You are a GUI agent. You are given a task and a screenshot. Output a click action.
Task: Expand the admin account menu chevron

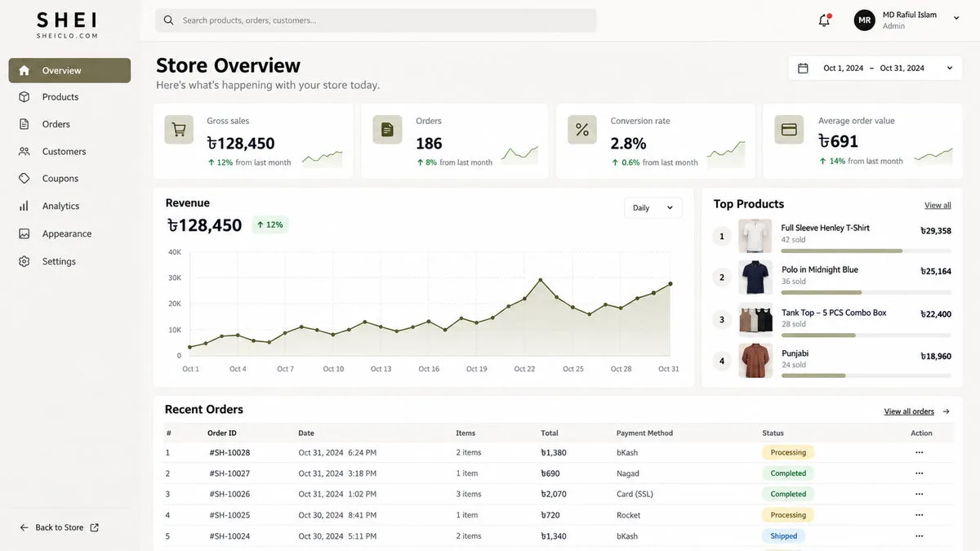[956, 18]
